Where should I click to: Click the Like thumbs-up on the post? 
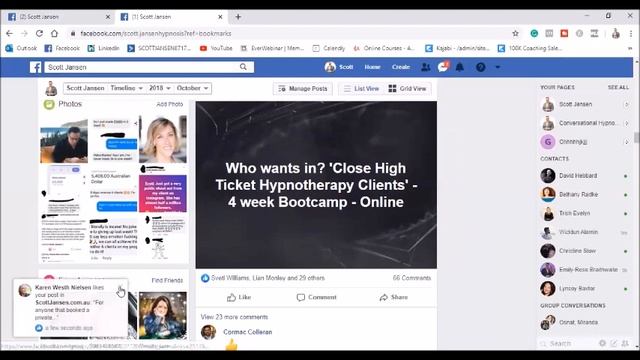pos(239,297)
